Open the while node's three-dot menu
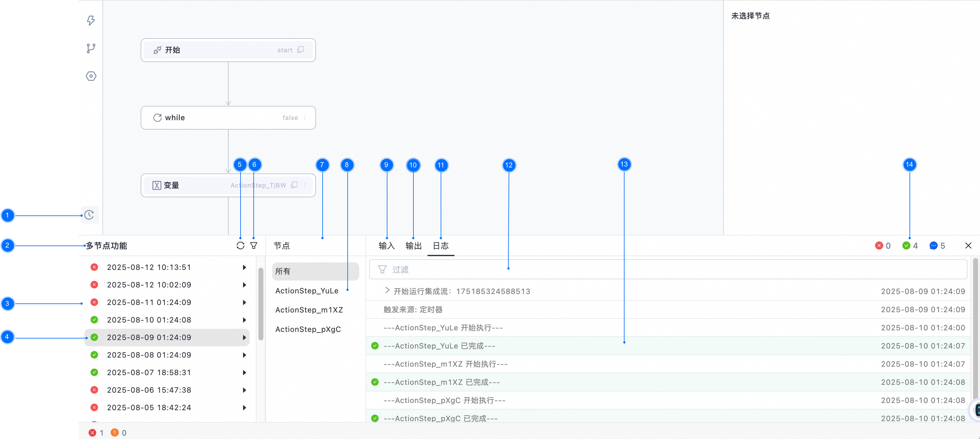Image resolution: width=980 pixels, height=439 pixels. [x=305, y=117]
